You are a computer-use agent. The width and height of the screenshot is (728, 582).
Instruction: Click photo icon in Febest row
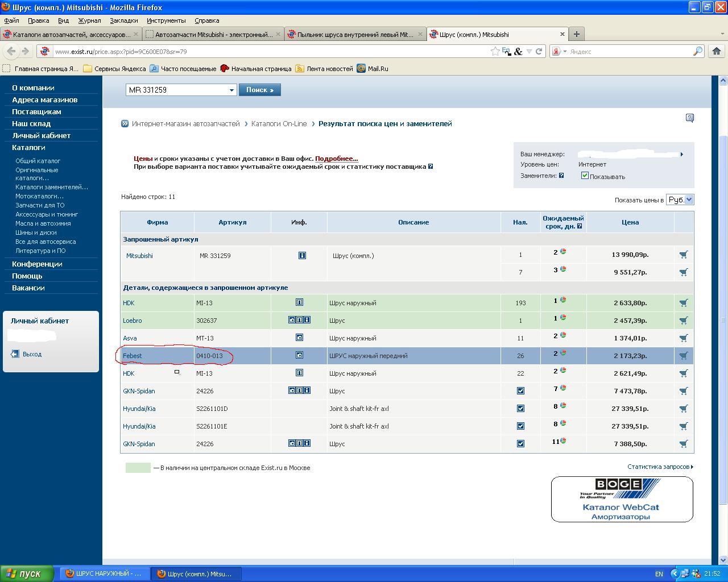[299, 355]
